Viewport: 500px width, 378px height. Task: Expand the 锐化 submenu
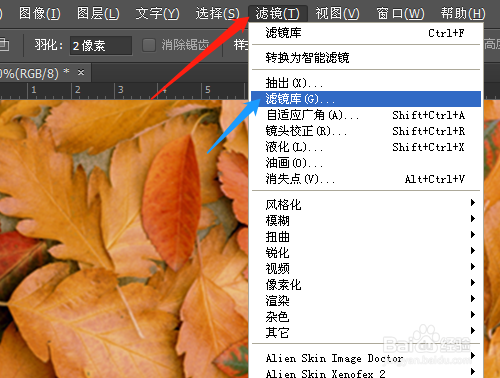click(366, 252)
